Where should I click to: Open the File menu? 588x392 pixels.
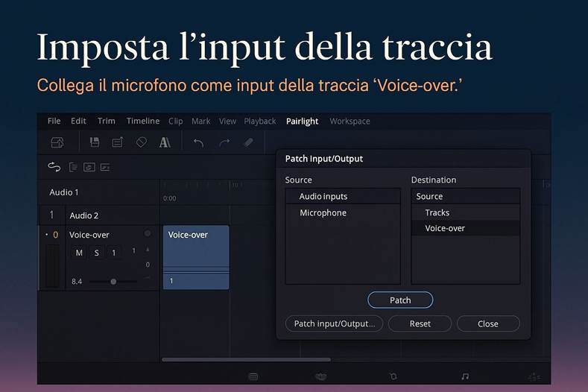54,121
